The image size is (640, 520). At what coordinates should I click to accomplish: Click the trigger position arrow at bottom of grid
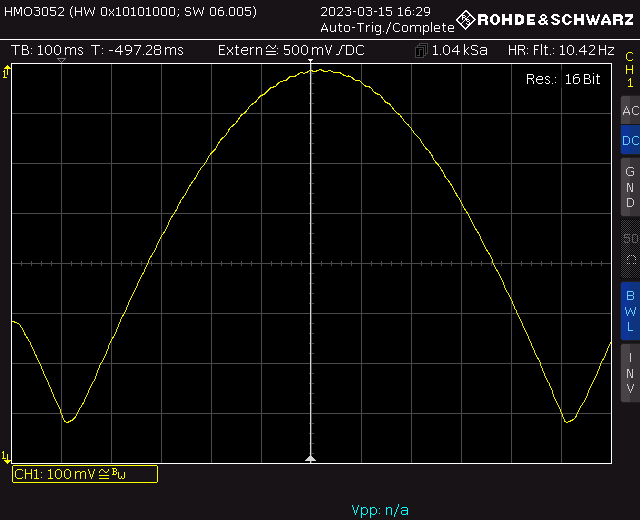coord(310,458)
